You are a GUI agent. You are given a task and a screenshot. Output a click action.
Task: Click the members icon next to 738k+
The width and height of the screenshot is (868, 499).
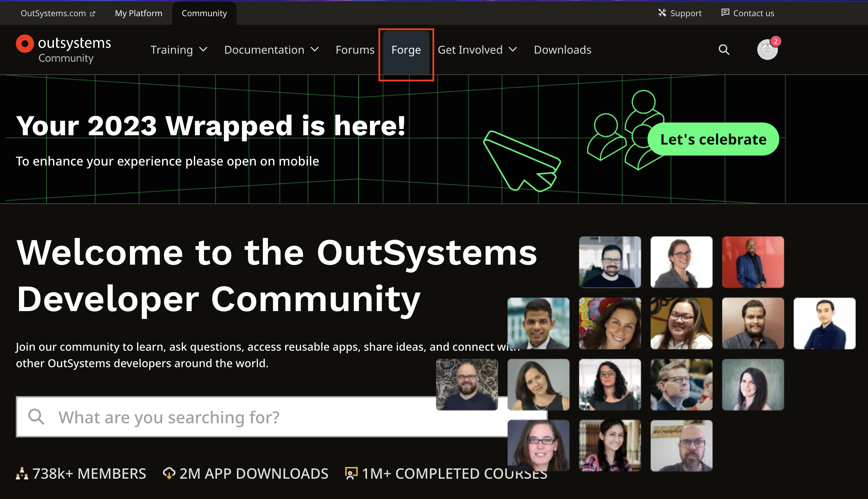tap(22, 474)
